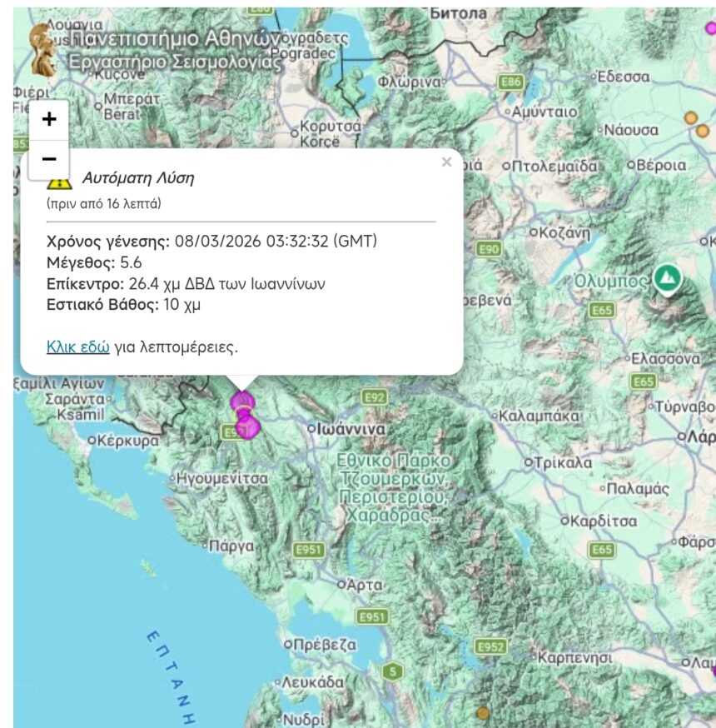Click the yellow warning triangle icon in popup
Image resolution: width=716 pixels, height=728 pixels.
pos(59,180)
